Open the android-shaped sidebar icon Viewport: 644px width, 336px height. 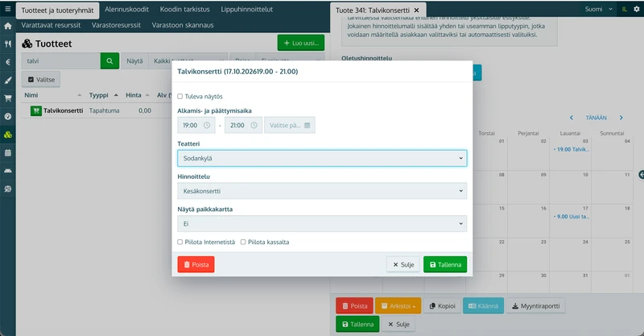coord(8,171)
